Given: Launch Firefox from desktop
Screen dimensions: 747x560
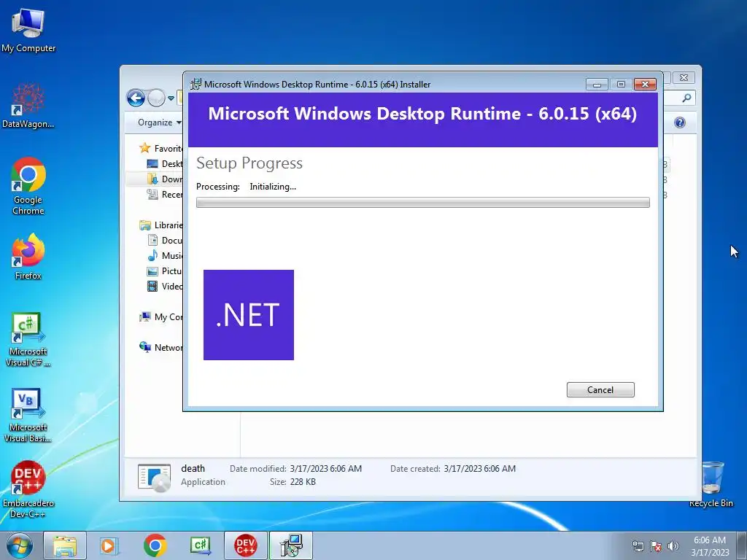Looking at the screenshot, I should [28, 257].
